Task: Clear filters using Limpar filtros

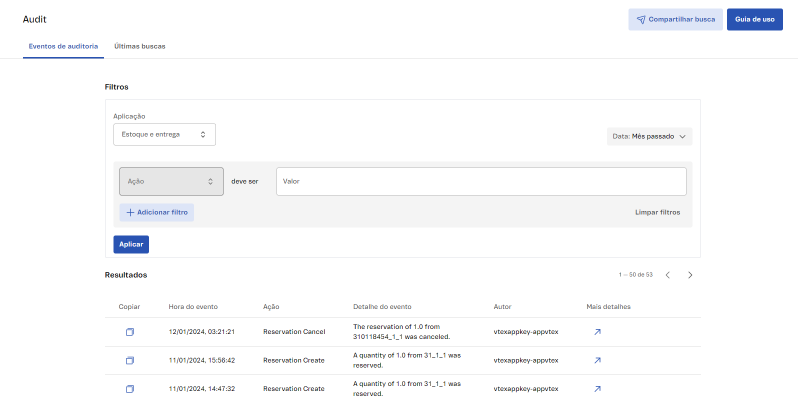Action: coord(657,212)
